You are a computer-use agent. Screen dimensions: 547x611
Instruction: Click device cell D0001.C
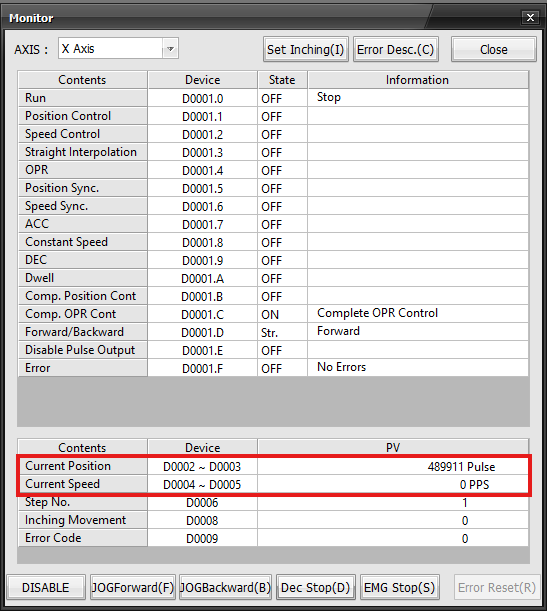[x=203, y=314]
